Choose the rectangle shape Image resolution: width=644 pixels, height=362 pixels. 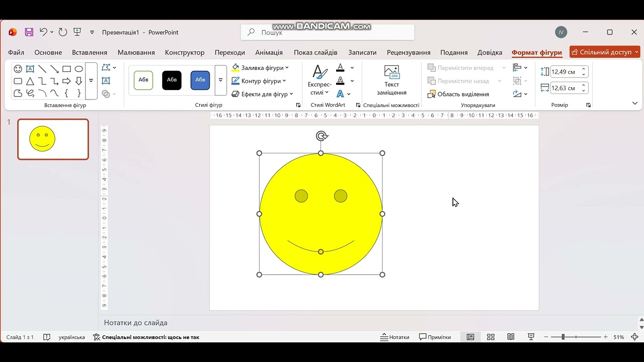66,69
